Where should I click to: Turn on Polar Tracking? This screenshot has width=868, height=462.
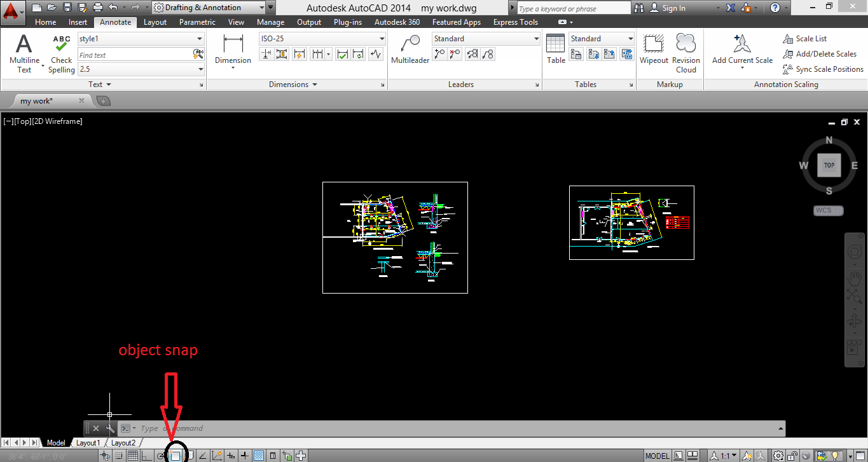(161, 455)
